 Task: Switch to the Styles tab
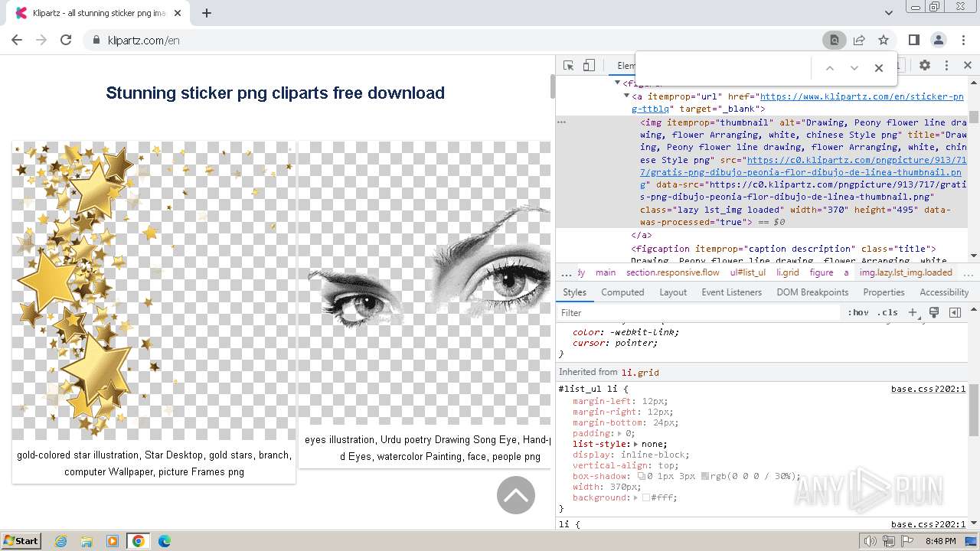tap(574, 292)
